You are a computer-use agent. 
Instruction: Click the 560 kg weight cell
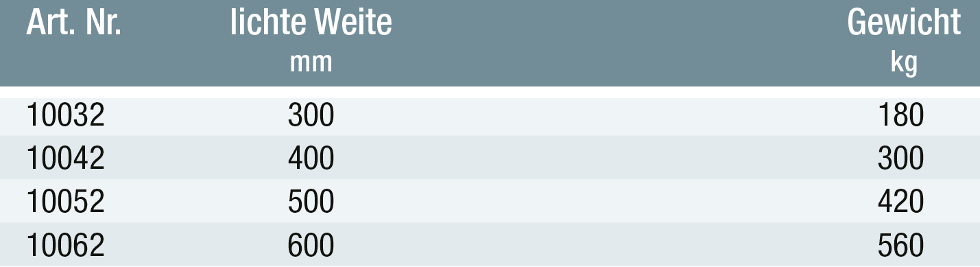[901, 245]
